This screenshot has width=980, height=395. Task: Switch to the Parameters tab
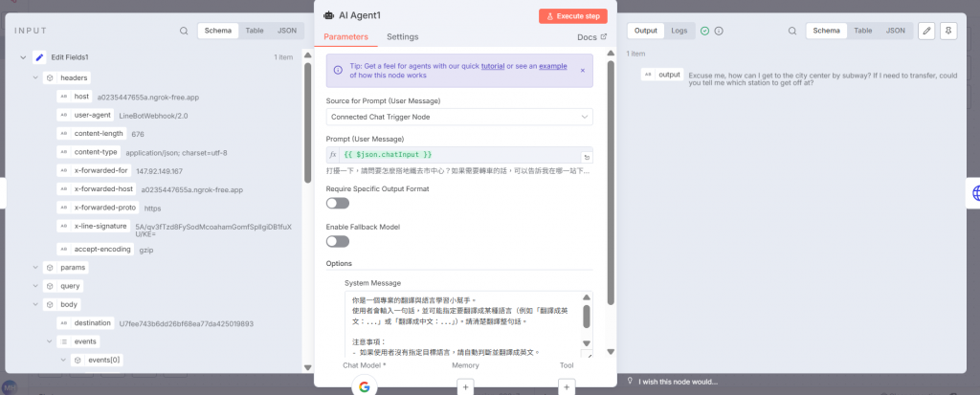(345, 37)
